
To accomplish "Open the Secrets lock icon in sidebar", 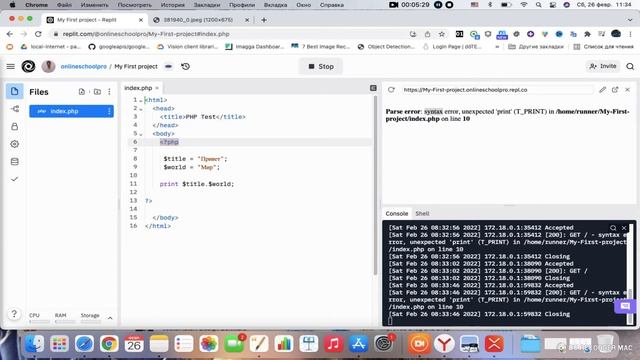I will (15, 127).
